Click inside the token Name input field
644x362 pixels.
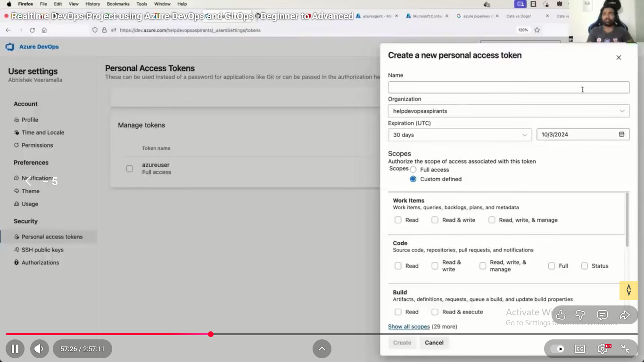tap(508, 87)
